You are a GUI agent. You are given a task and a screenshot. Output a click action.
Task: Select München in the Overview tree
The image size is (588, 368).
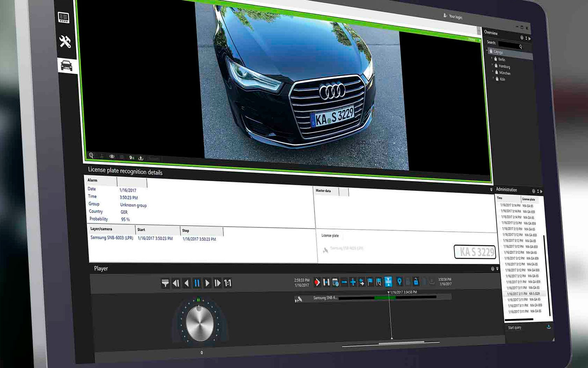coord(505,73)
